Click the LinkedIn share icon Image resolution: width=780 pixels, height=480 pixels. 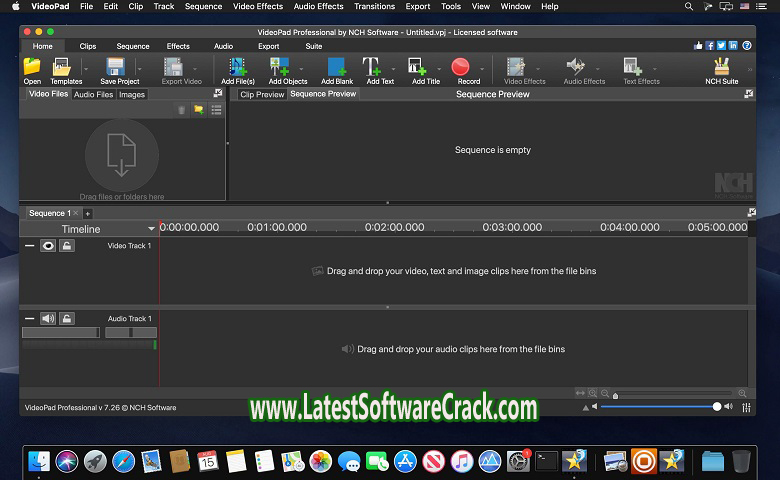(733, 46)
